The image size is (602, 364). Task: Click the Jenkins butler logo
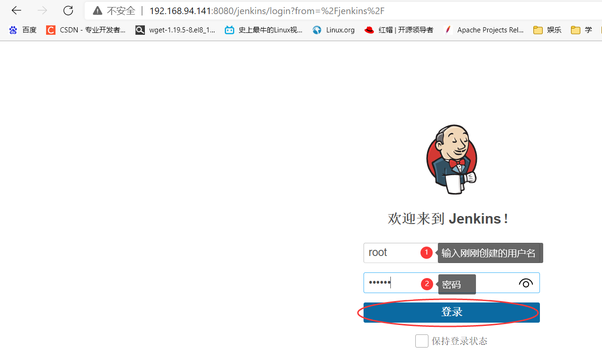click(451, 160)
